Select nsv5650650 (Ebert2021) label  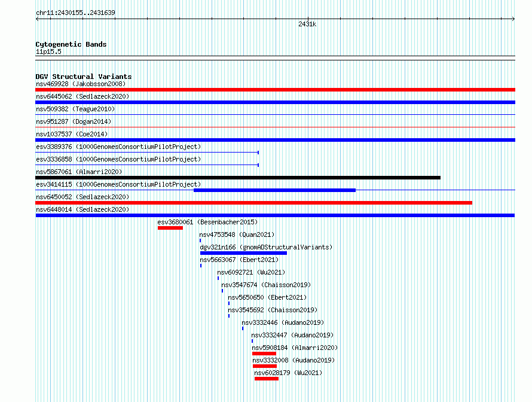[267, 297]
